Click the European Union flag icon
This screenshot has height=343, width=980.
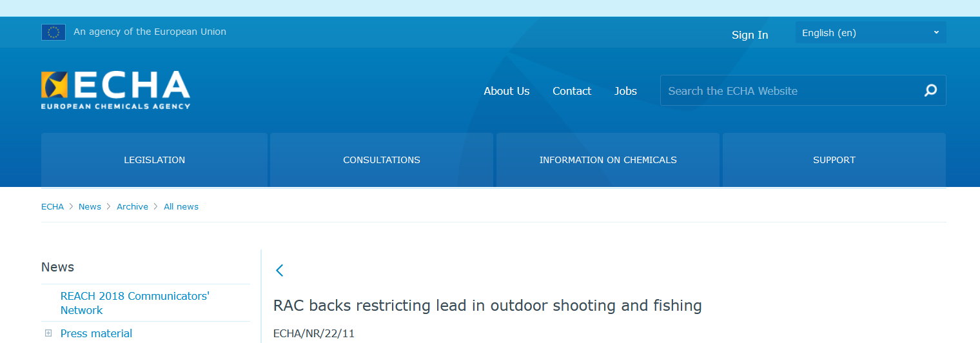pyautogui.click(x=54, y=32)
